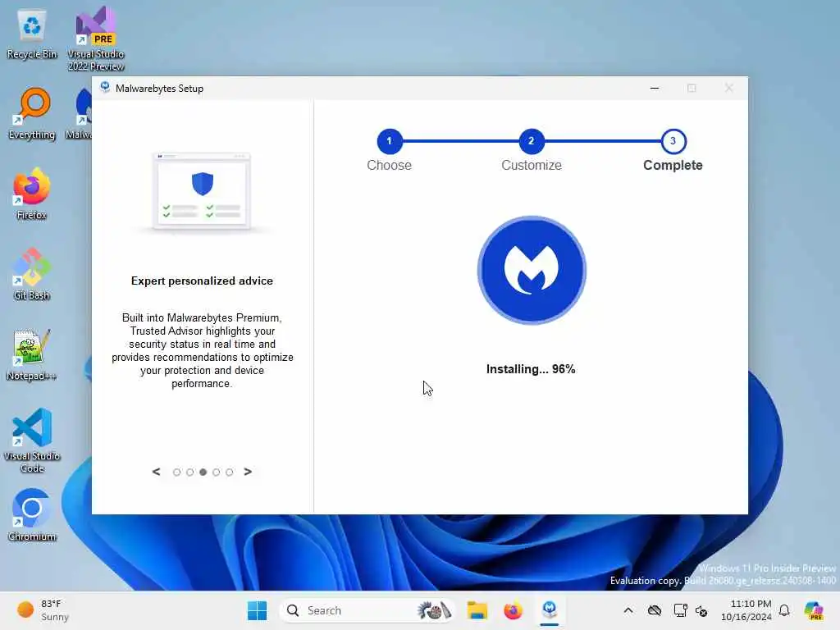Open the Visual Studio Code desktop shortcut
Screen dimensions: 840x630
point(32,441)
